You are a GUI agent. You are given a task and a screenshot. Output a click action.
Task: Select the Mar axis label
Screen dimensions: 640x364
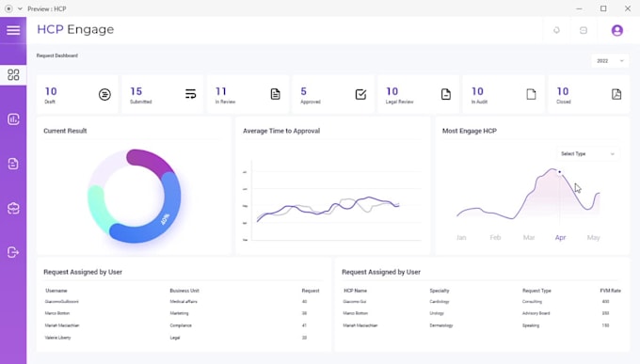coord(529,238)
